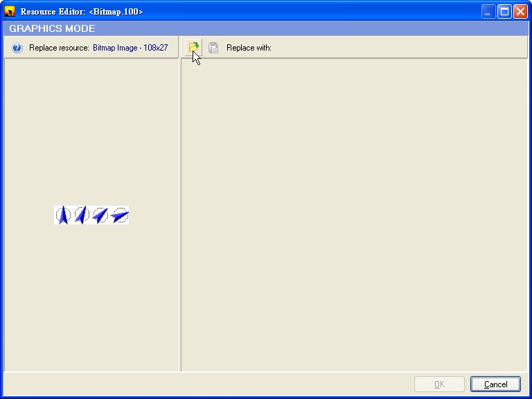532x399 pixels.
Task: Click the greyed-out OK button
Action: click(439, 384)
